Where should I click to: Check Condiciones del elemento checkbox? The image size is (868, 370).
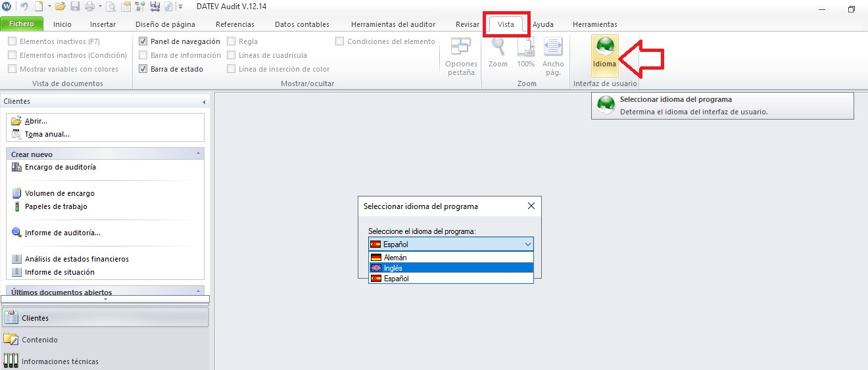click(340, 41)
